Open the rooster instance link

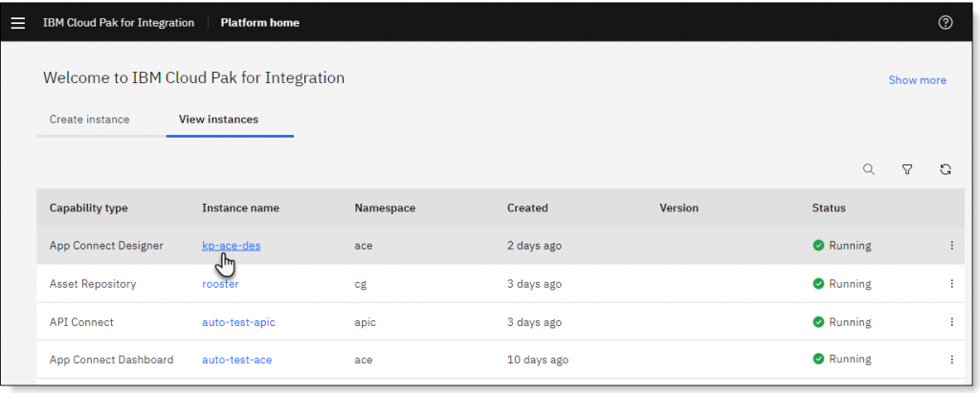(x=221, y=284)
